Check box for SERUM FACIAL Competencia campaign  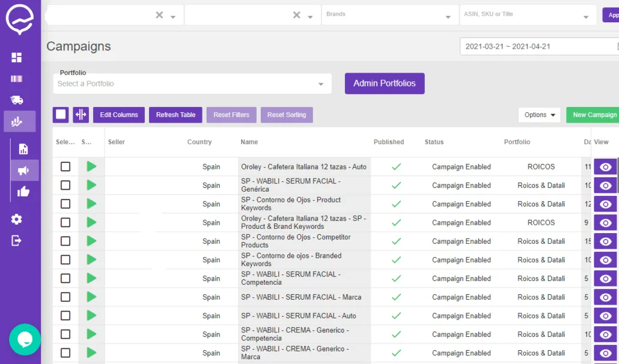pyautogui.click(x=66, y=279)
